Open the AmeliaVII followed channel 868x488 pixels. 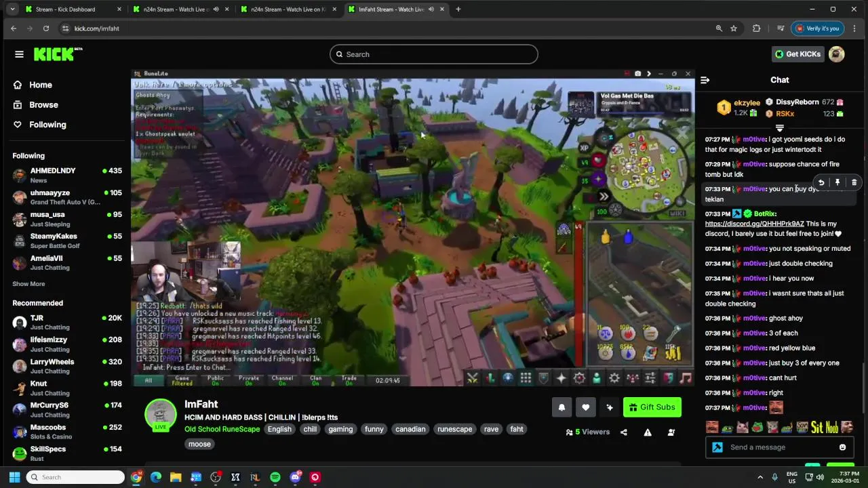pos(66,262)
